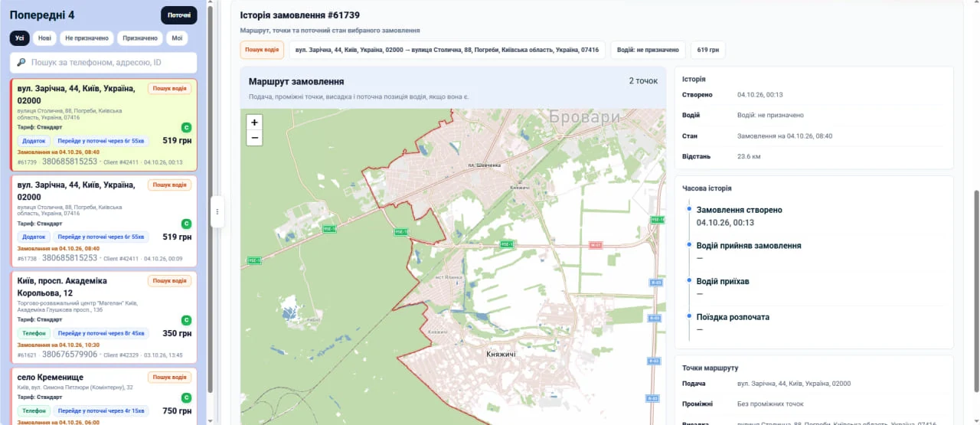The width and height of the screenshot is (980, 425).
Task: Open the Київ, просп. Академіка Корольова order card
Action: [x=103, y=317]
